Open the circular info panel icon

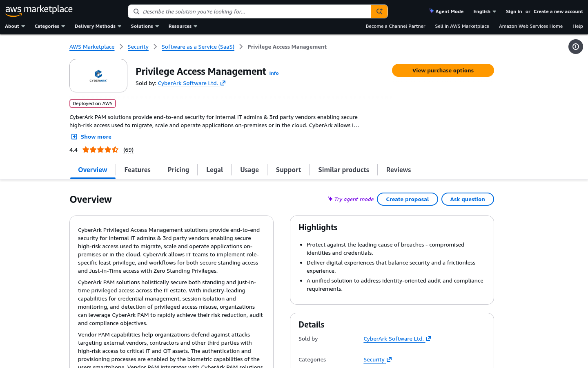pos(576,47)
